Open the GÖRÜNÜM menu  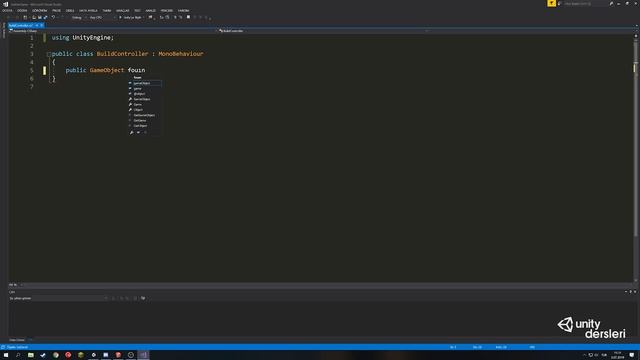pyautogui.click(x=40, y=11)
